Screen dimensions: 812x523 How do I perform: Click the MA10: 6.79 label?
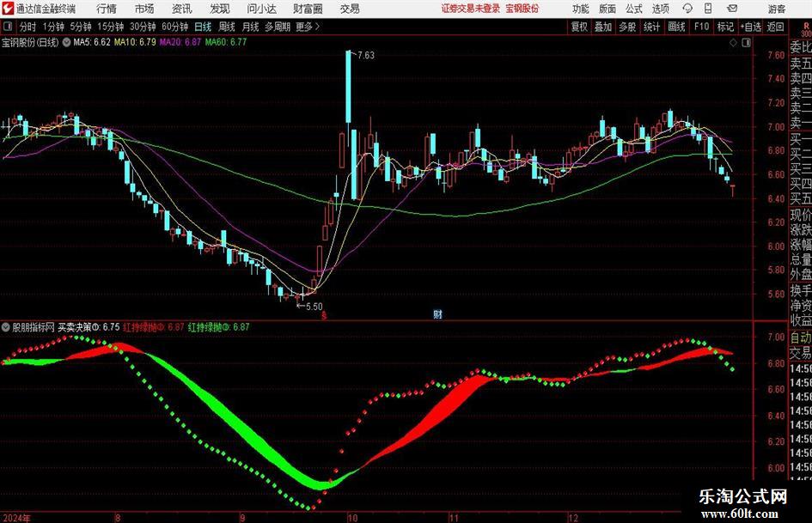(135, 42)
